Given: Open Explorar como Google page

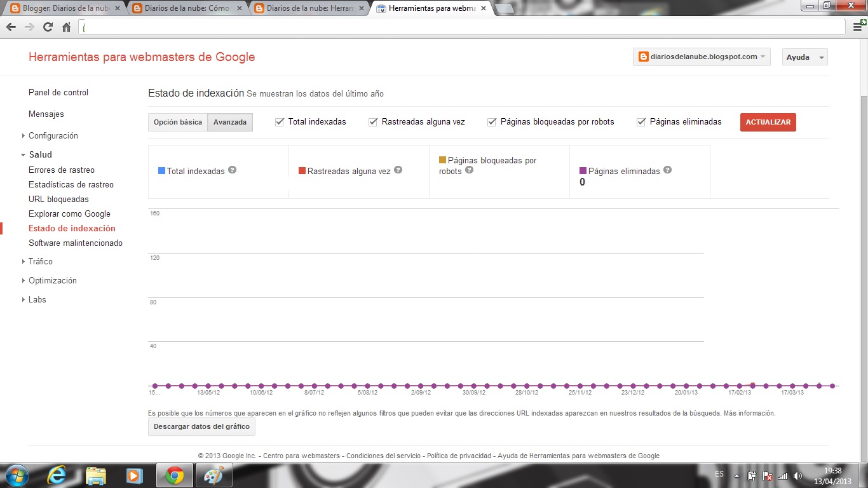Looking at the screenshot, I should (69, 213).
